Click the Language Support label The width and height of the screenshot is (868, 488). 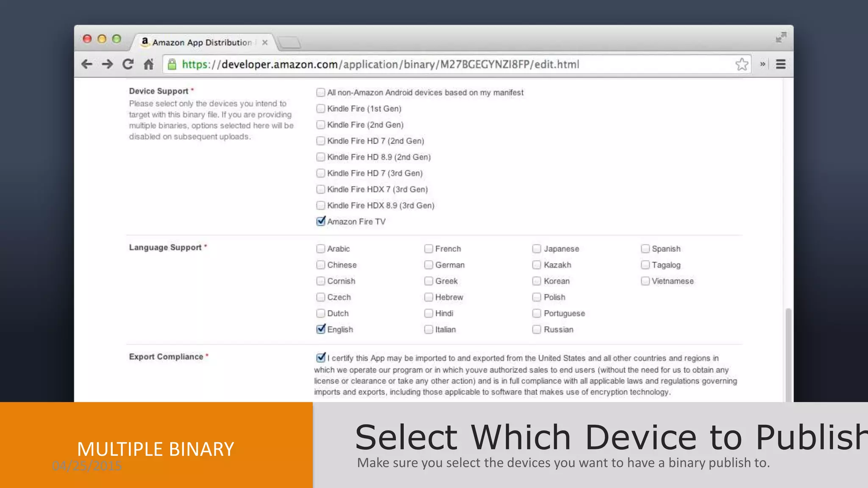[165, 247]
